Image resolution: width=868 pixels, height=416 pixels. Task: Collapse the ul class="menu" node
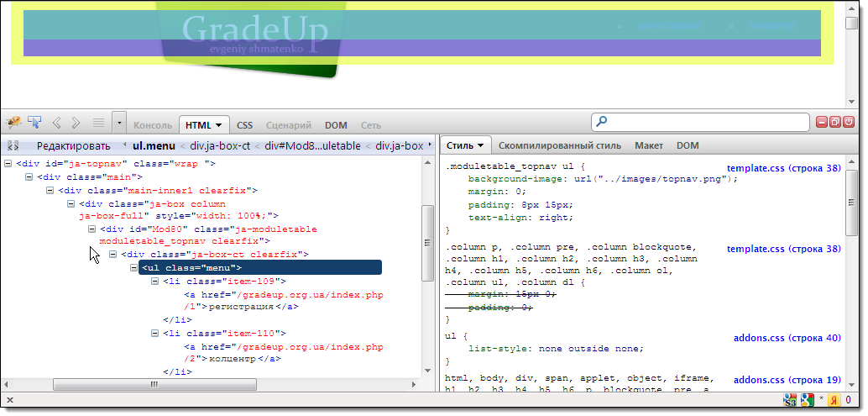(x=134, y=267)
